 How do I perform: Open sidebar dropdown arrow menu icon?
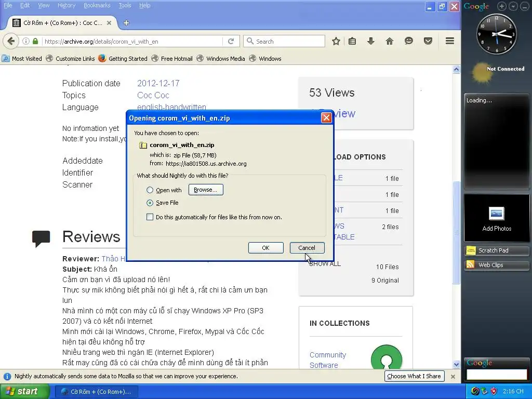click(513, 6)
